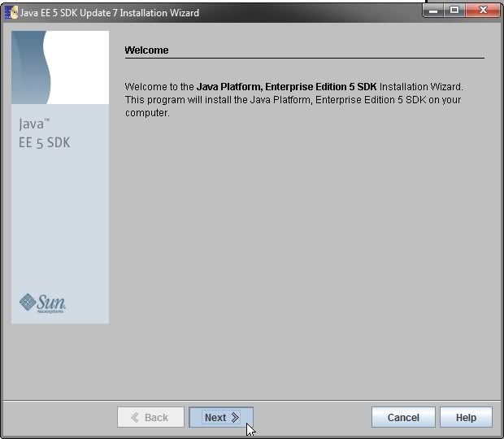Click the double-chevron arrow on Next
This screenshot has height=439, width=504.
[235, 417]
